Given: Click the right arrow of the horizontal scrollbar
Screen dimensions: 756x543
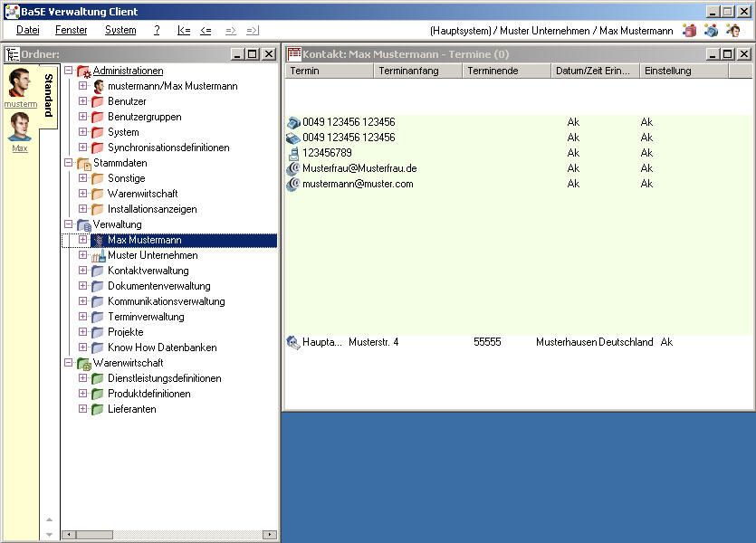Looking at the screenshot, I should coord(269,535).
